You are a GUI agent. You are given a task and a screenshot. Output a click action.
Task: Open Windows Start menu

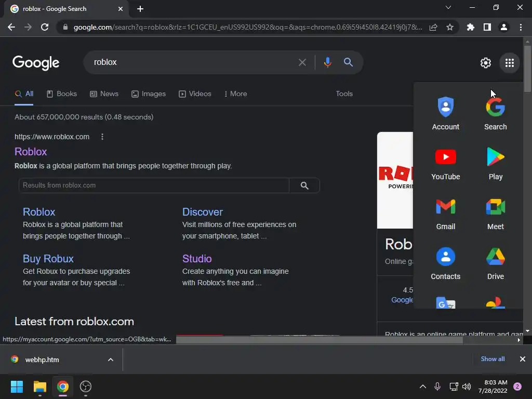(17, 387)
